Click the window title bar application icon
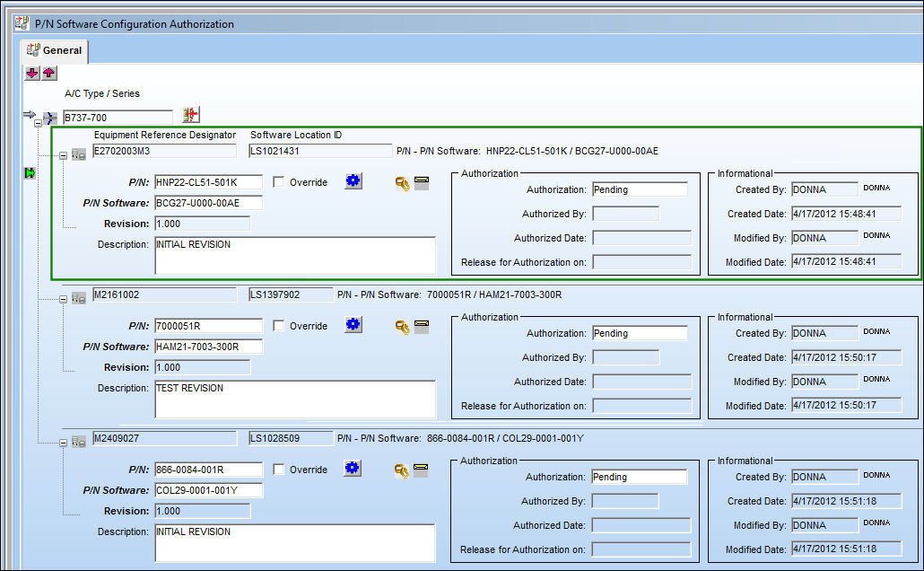 22,23
